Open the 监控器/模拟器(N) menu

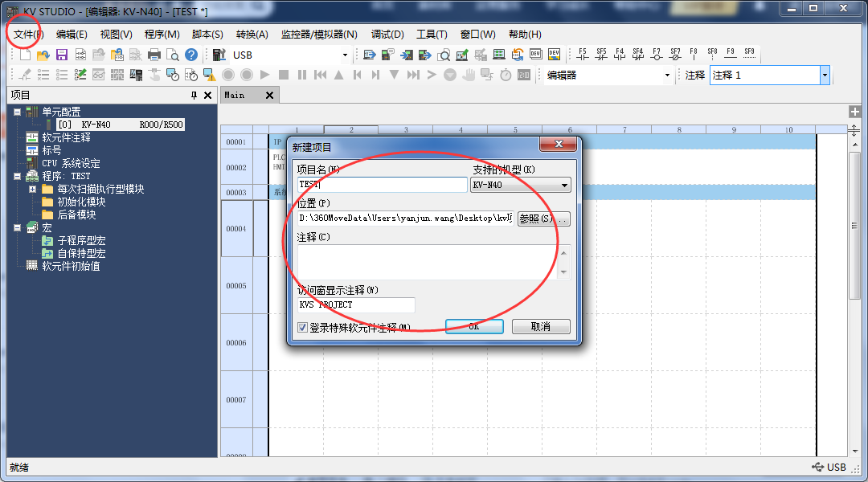319,35
